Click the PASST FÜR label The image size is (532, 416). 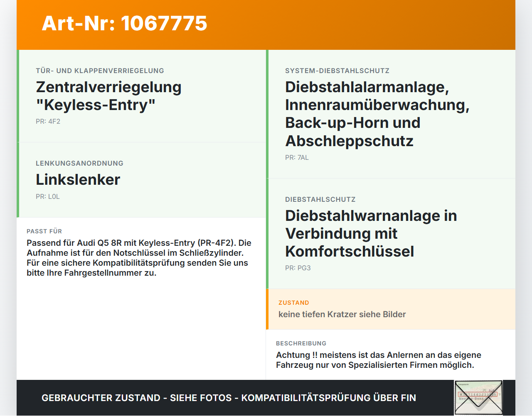point(44,231)
